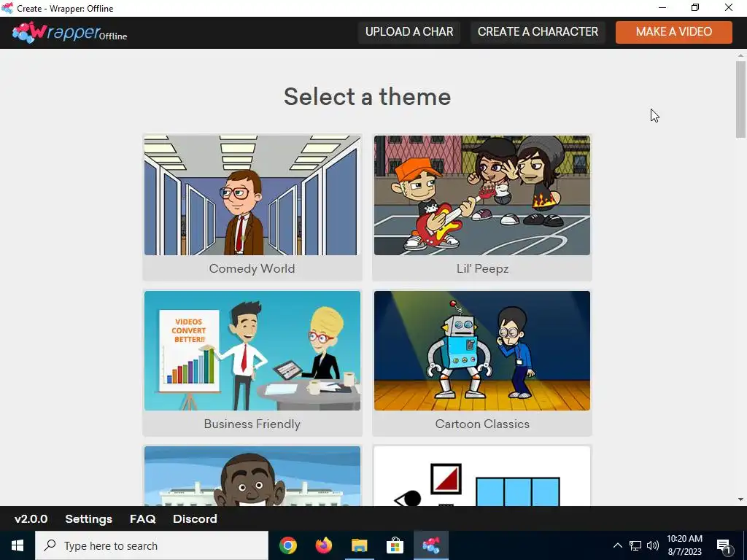Select the Comedy World theme thumbnail
The image size is (747, 560).
(252, 195)
